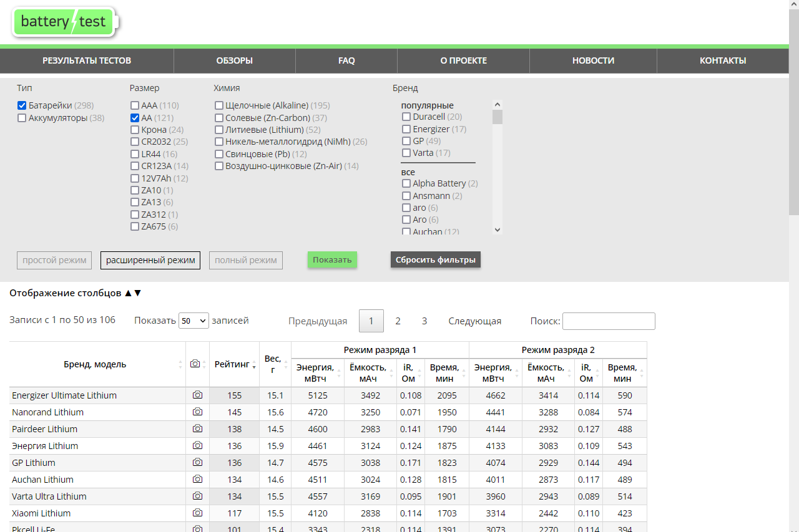Viewport: 799px width, 532px height.
Task: Go to ОБЗОРЫ section
Action: [x=235, y=60]
